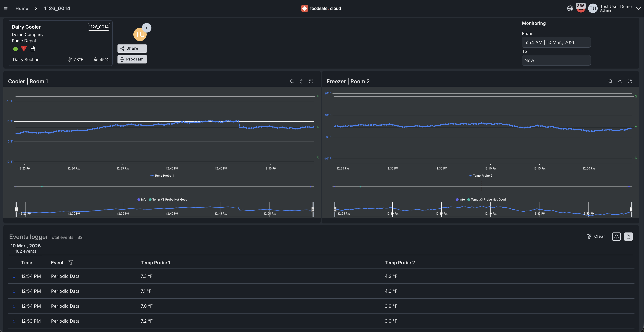Image resolution: width=644 pixels, height=332 pixels.
Task: Clear the Events logger filters
Action: (x=596, y=236)
